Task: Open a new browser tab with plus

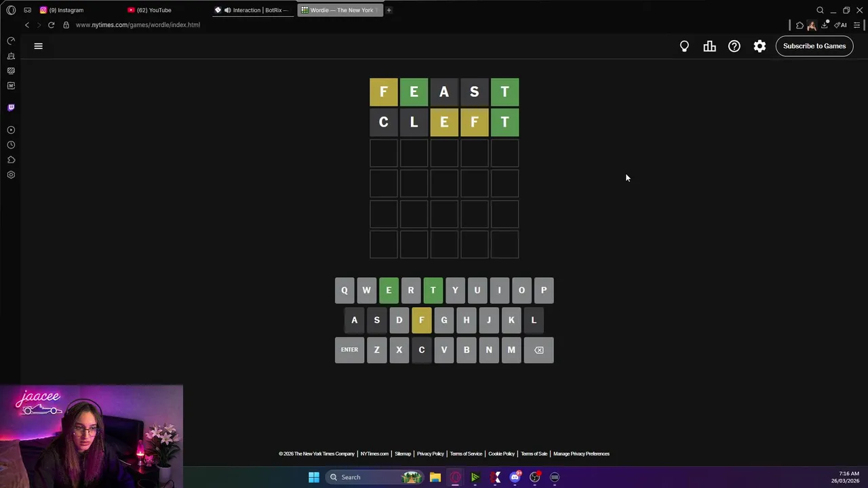Action: point(389,10)
